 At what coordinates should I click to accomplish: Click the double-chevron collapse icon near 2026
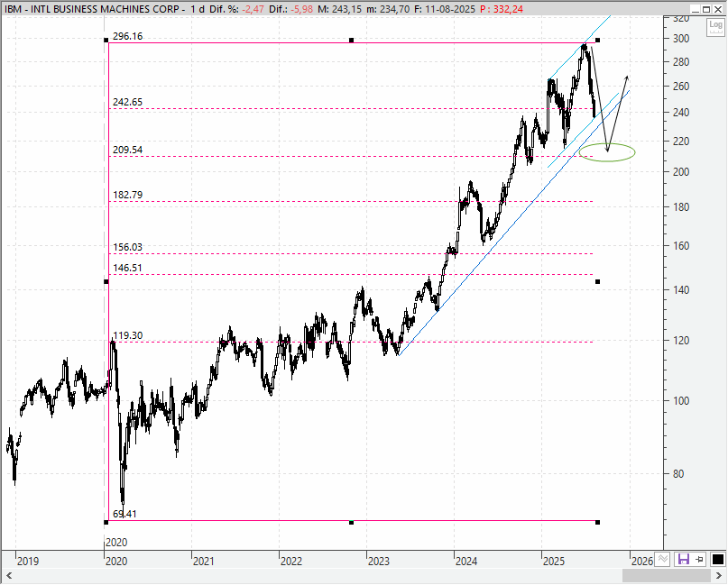click(663, 559)
